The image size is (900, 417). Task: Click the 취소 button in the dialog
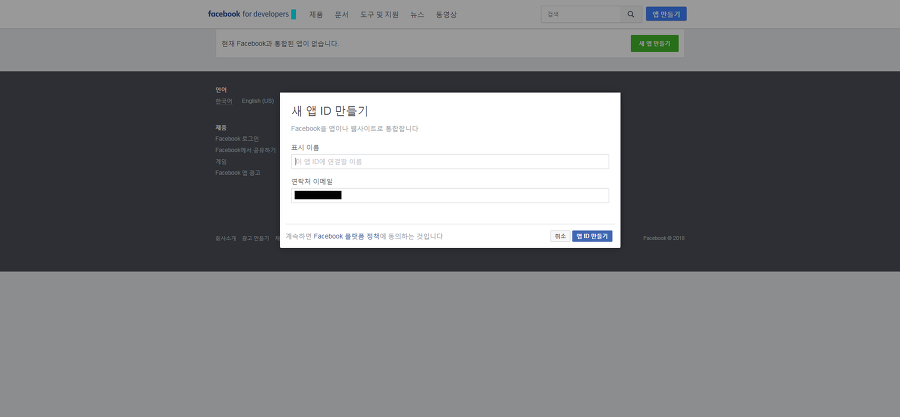click(x=560, y=236)
